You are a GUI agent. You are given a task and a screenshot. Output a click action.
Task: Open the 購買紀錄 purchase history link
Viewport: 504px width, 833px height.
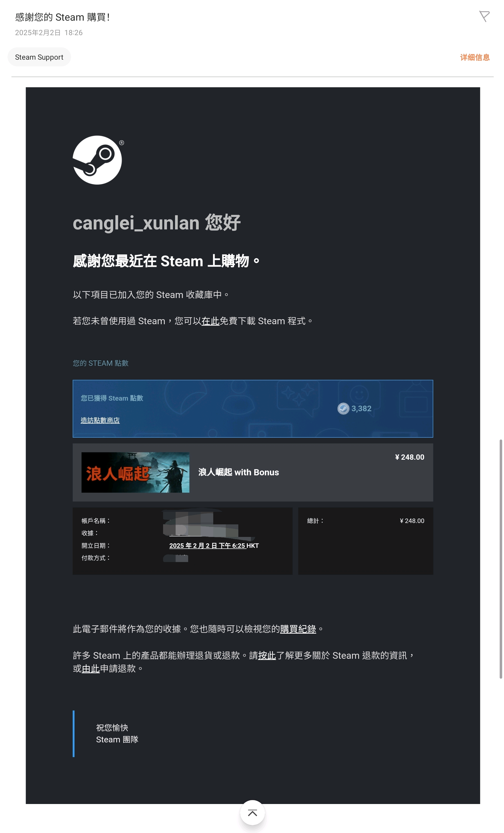point(298,629)
